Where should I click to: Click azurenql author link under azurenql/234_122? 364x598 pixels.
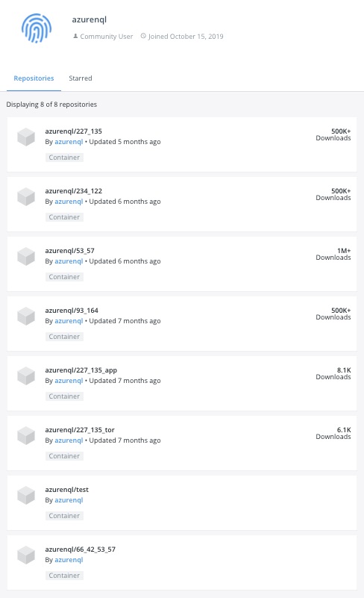tap(69, 202)
